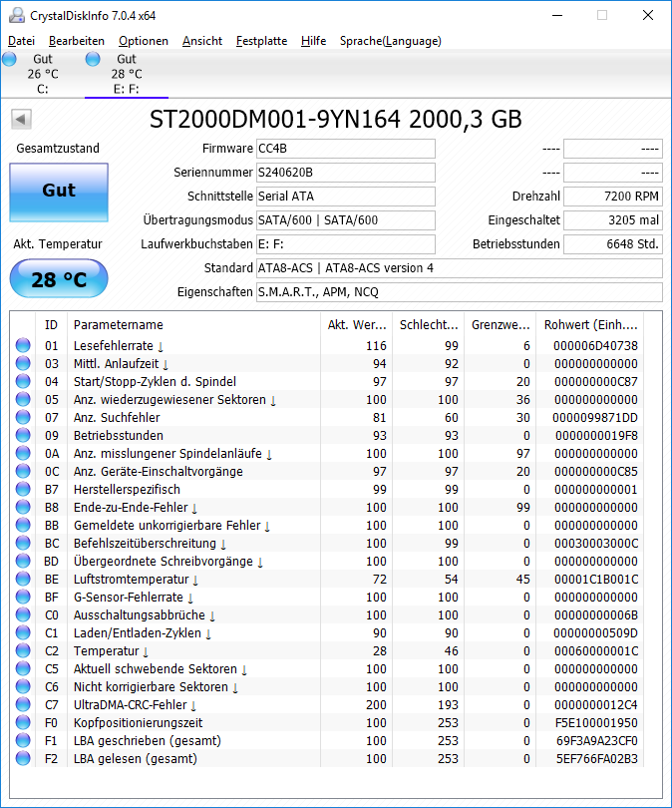Click status orb for Übergeordnete Schreibvorgänge row
The width and height of the screenshot is (672, 808).
click(23, 561)
